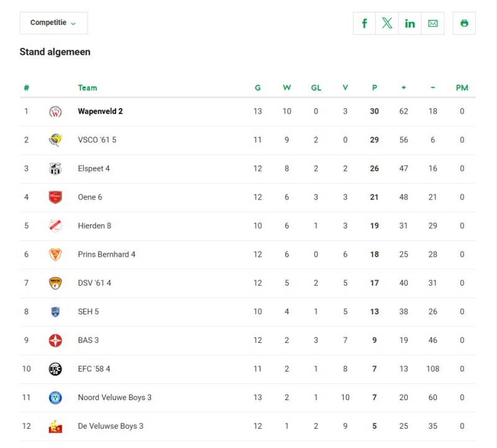Screen dimensions: 497x448
Task: Click the P points column header
Action: (x=375, y=88)
